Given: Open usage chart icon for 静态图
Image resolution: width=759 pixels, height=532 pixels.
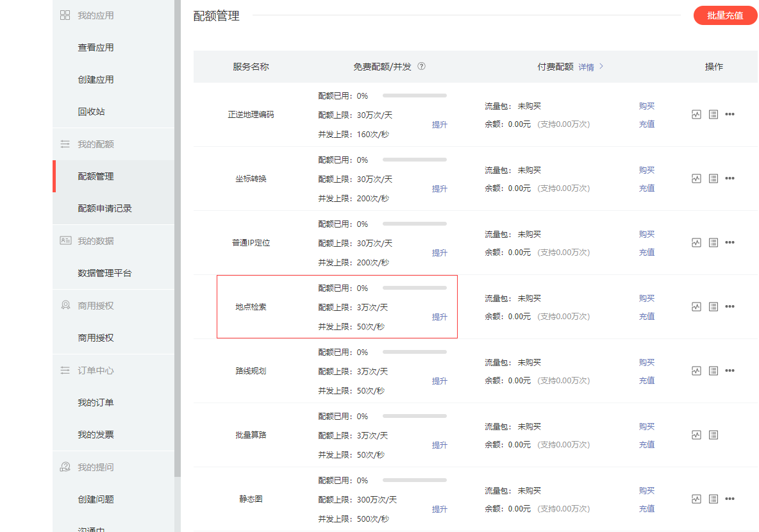Looking at the screenshot, I should tap(696, 499).
